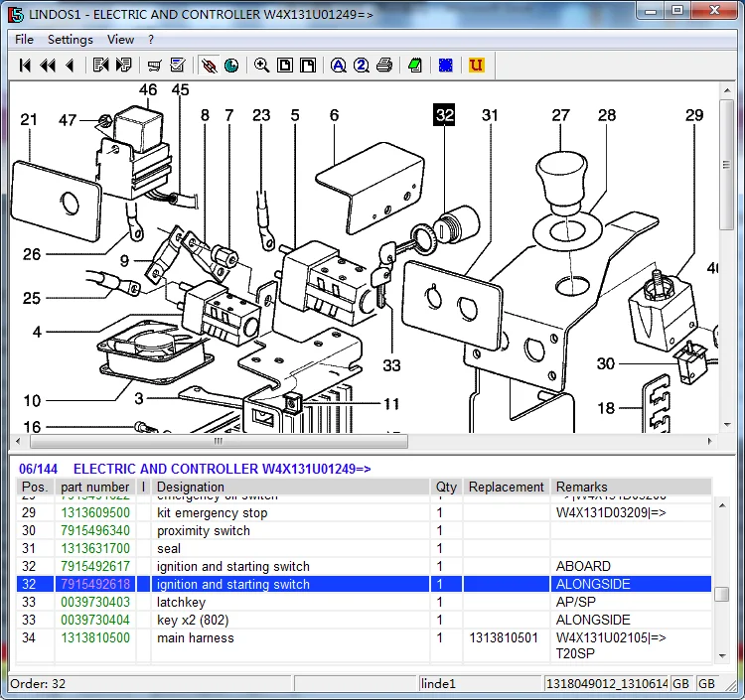Viewport: 745px width, 700px height.
Task: Click the blue circled A icon
Action: (x=338, y=66)
